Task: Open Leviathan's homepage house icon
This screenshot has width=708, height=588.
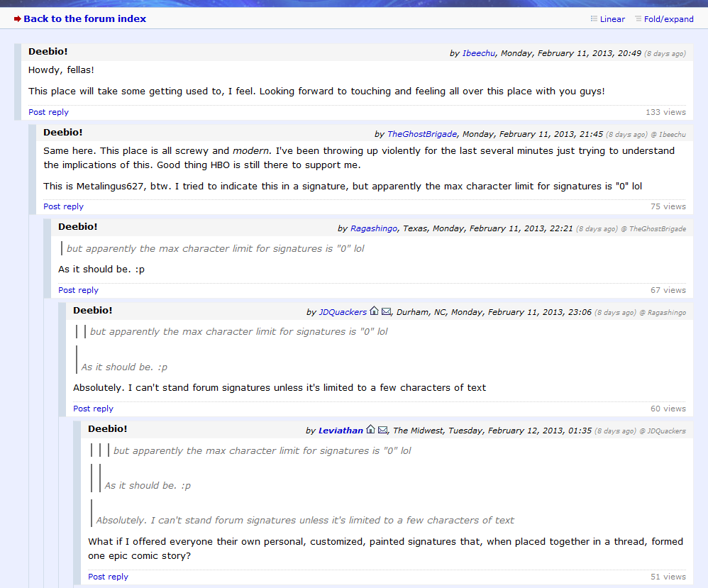Action: tap(370, 429)
